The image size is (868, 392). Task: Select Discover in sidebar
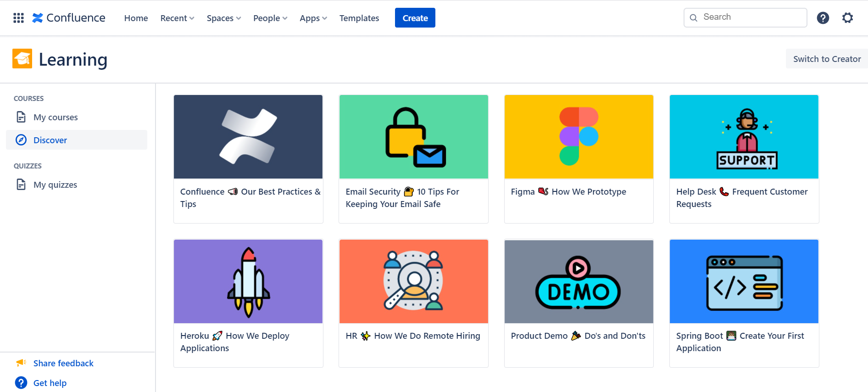[77, 140]
